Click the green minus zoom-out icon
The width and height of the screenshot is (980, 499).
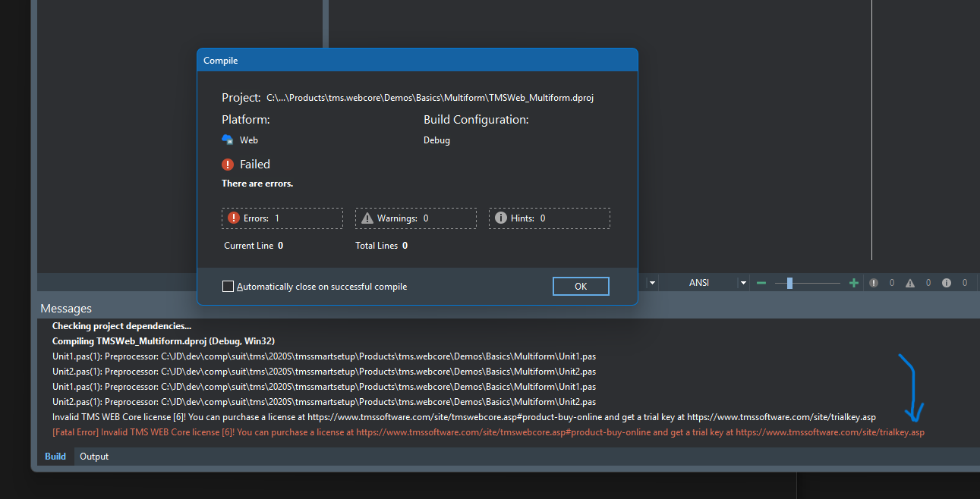pyautogui.click(x=761, y=283)
